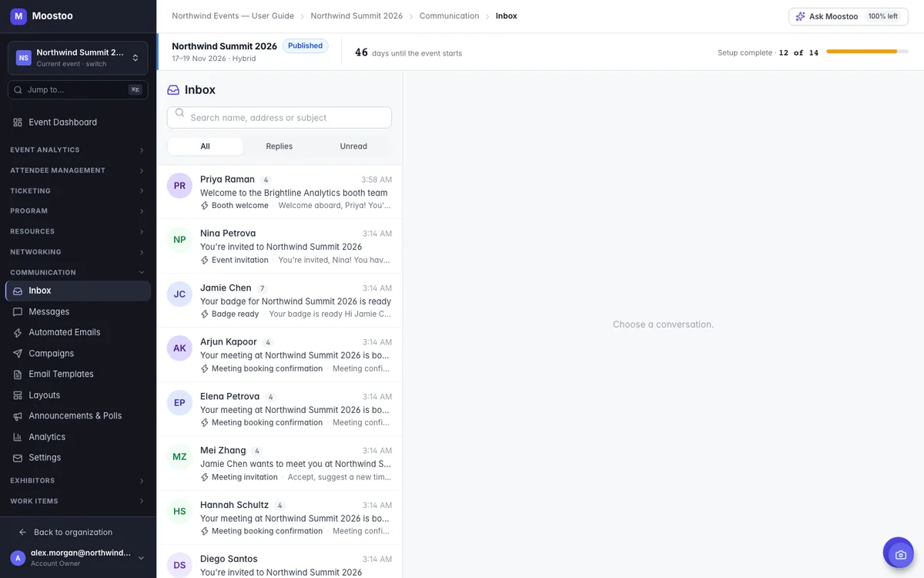
Task: Click the Layouts icon in sidebar
Action: pos(18,395)
